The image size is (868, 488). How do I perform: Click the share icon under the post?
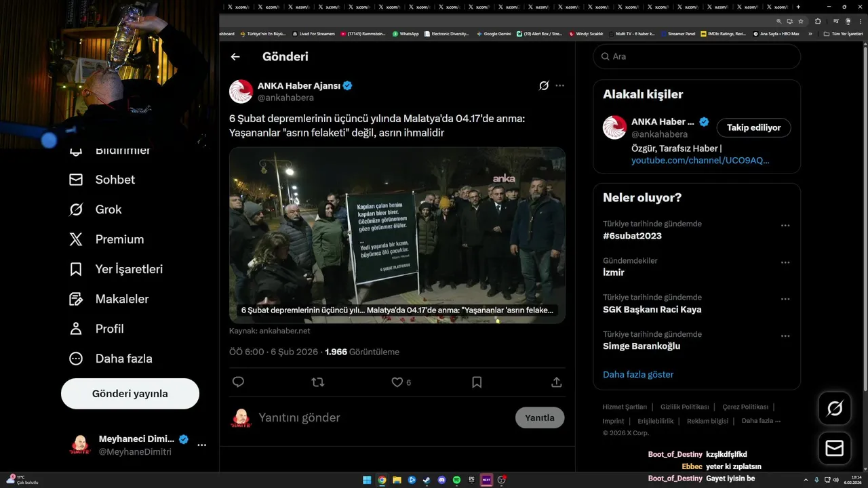tap(557, 382)
